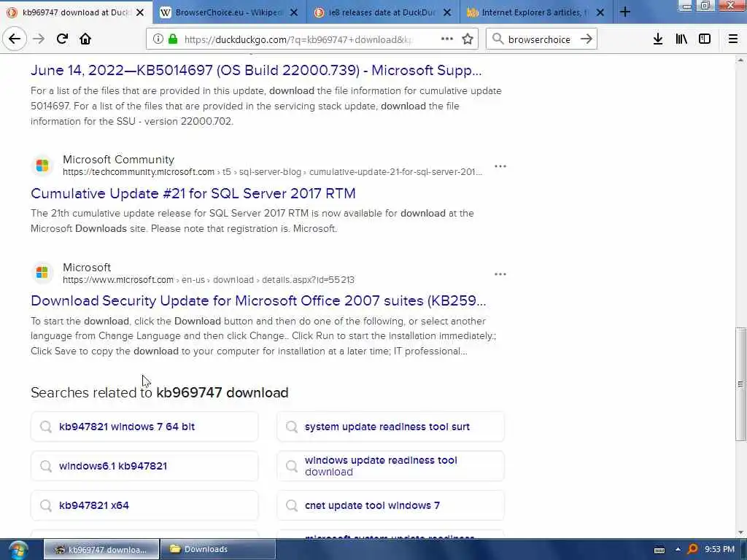Open Cumulative Update #21 for SQL Server link
747x560 pixels.
[193, 193]
